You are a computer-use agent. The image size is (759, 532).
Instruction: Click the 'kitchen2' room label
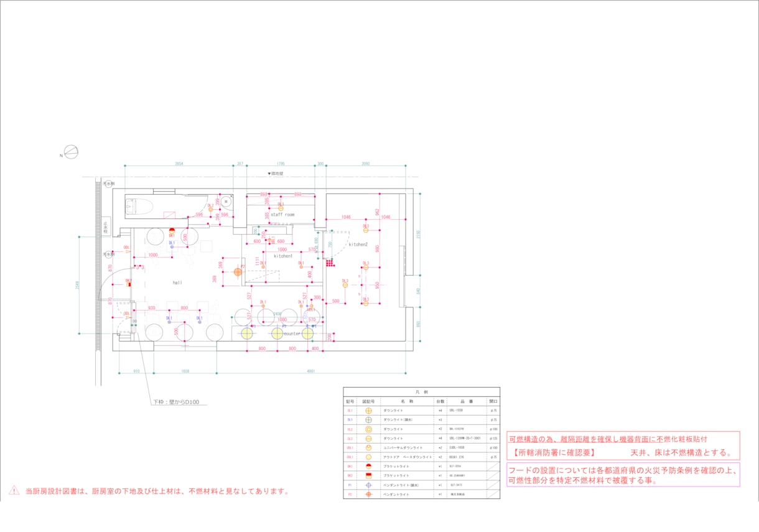coord(358,245)
